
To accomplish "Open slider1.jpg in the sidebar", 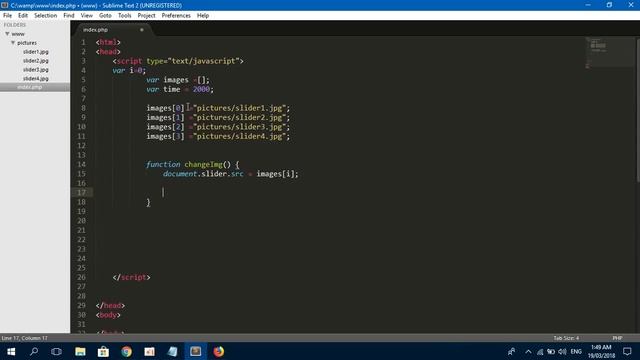I will click(36, 52).
